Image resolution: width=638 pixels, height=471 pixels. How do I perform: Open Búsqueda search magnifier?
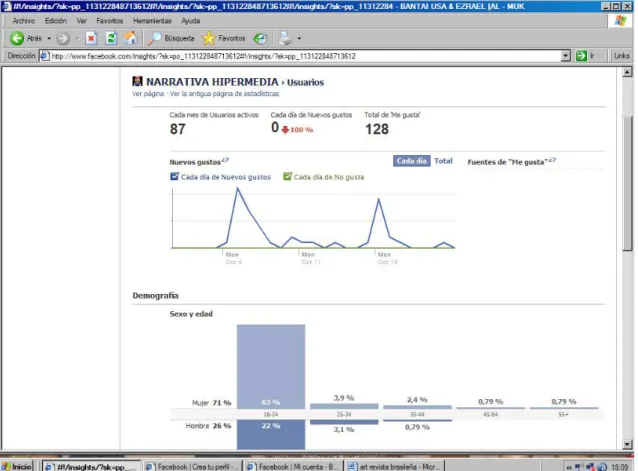coord(171,38)
